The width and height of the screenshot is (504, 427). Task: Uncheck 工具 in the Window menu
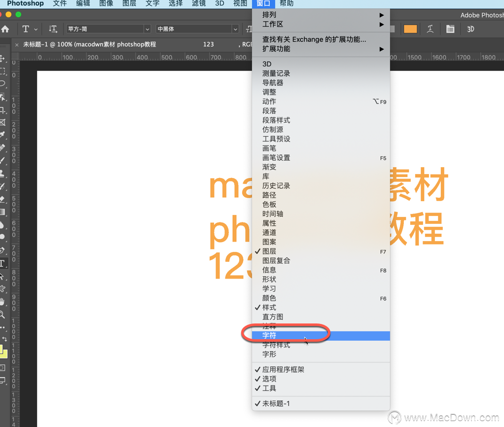tap(321, 388)
